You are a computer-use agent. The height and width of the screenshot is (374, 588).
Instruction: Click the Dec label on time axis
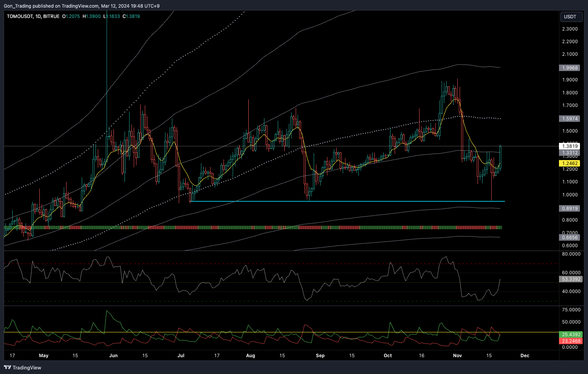[x=525, y=356]
